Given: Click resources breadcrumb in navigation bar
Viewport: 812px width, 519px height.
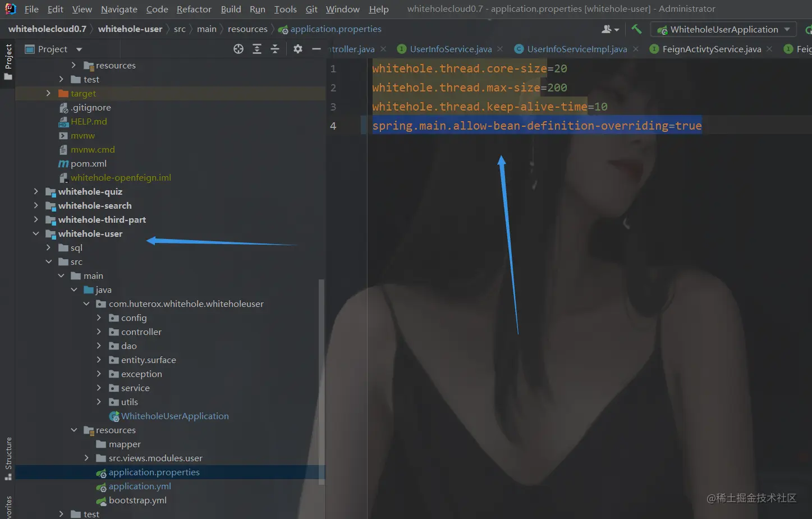Looking at the screenshot, I should pos(247,29).
